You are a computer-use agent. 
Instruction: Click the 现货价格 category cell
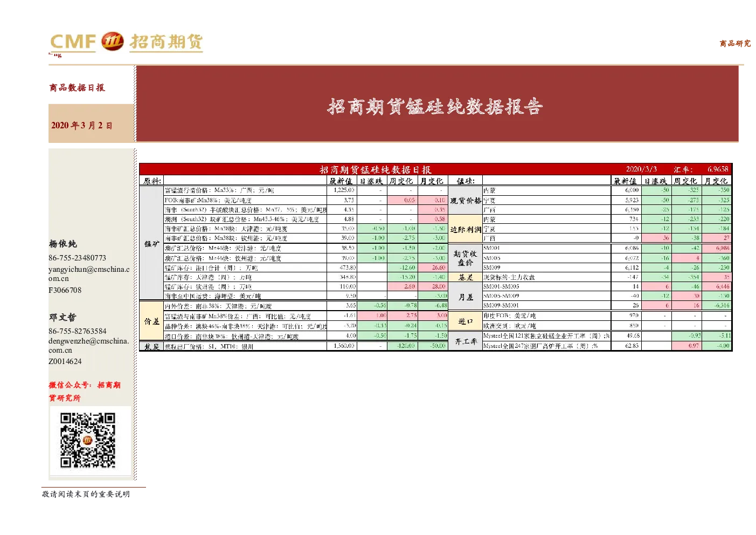click(x=466, y=201)
